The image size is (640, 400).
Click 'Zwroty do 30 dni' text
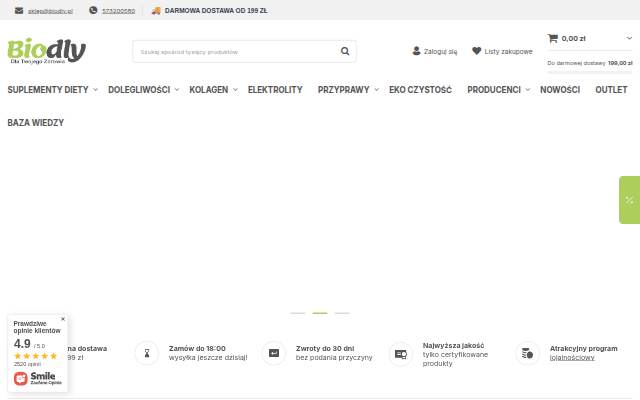pyautogui.click(x=325, y=349)
